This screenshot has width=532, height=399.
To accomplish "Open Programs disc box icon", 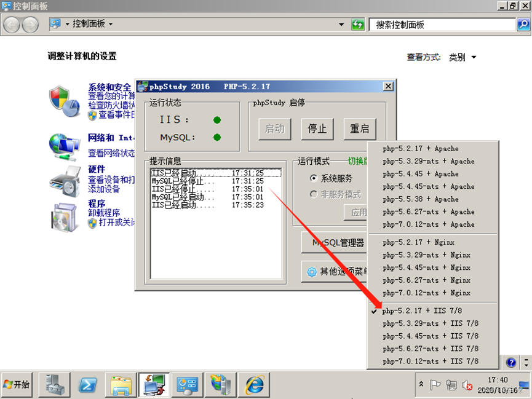I will click(x=65, y=218).
